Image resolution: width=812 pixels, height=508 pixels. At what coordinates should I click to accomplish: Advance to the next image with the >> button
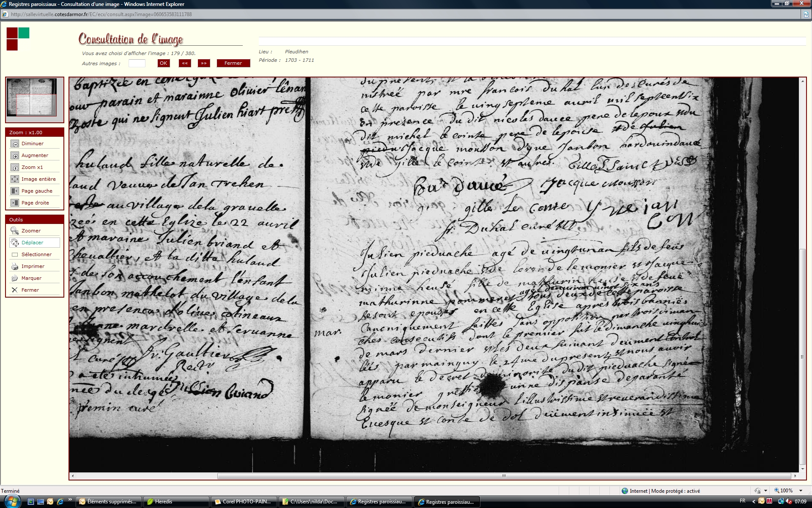pyautogui.click(x=204, y=63)
